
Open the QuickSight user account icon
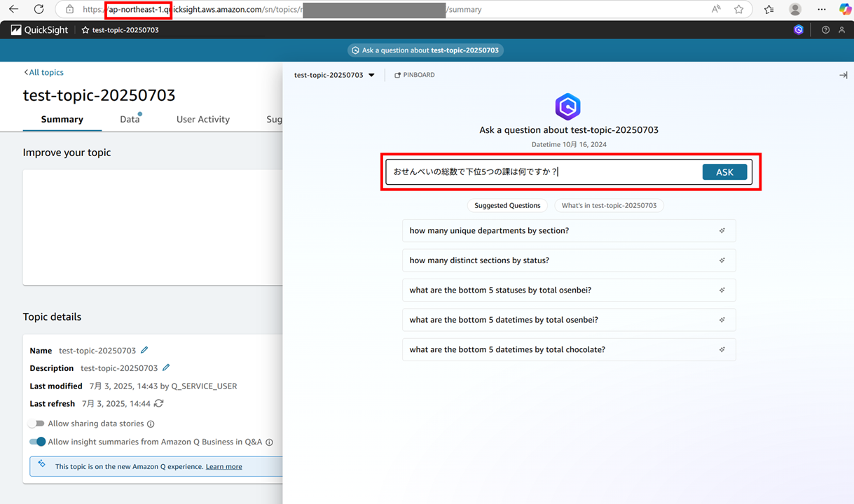842,30
